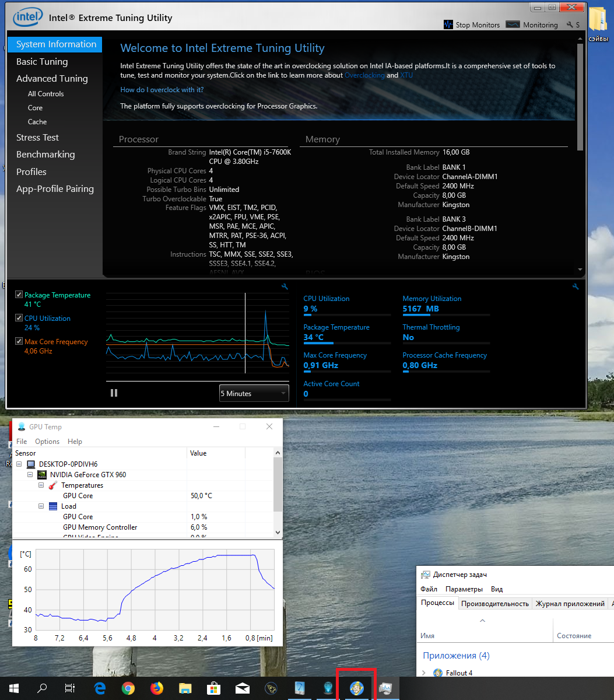
Task: Open the wrench icon above monitor statistics
Action: pyautogui.click(x=576, y=286)
